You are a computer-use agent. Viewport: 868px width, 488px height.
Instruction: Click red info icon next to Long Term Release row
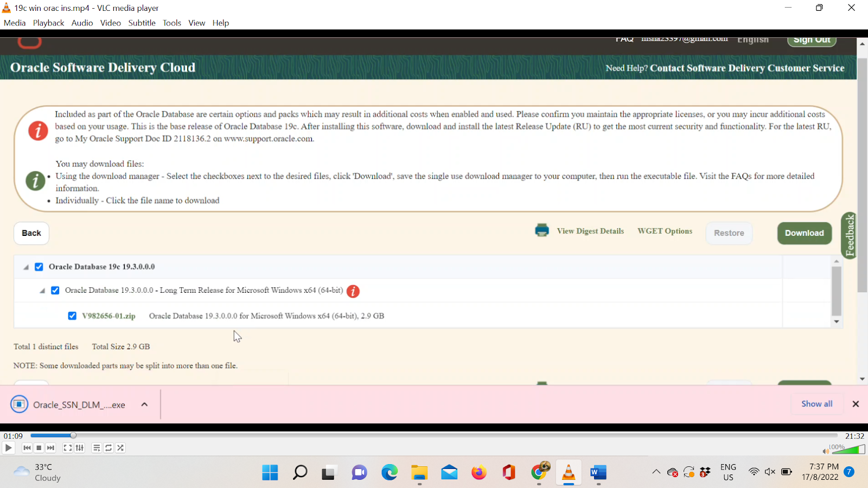(353, 291)
